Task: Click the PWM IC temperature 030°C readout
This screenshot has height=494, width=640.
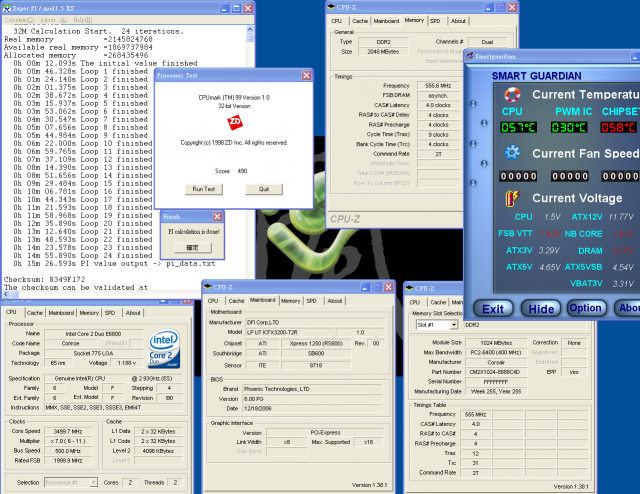Action: [x=569, y=127]
